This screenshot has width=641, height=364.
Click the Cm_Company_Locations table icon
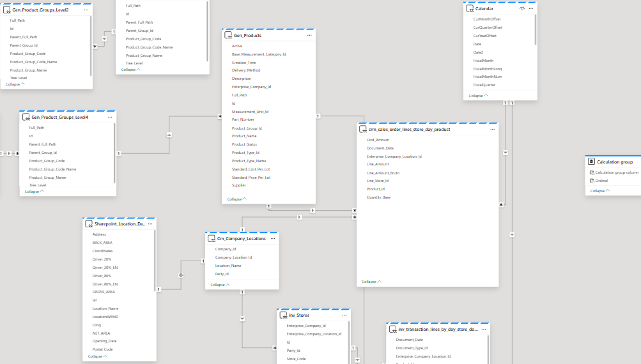point(212,239)
